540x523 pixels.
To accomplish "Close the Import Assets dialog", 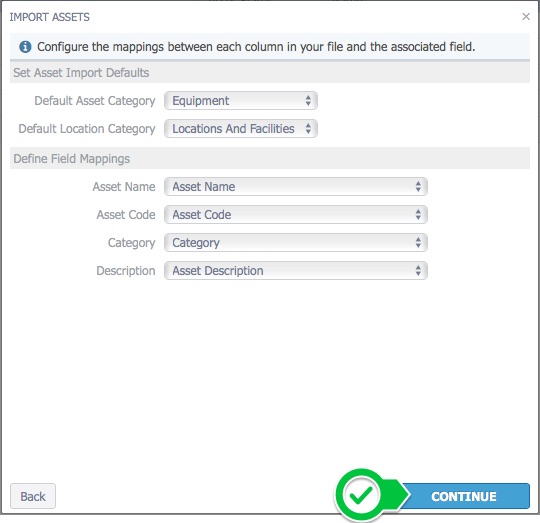I will pyautogui.click(x=526, y=17).
